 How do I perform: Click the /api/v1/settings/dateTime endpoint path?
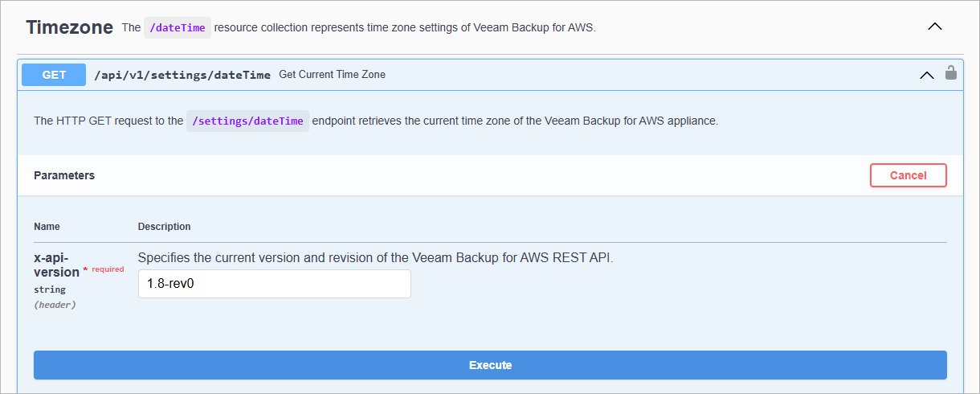coord(182,75)
